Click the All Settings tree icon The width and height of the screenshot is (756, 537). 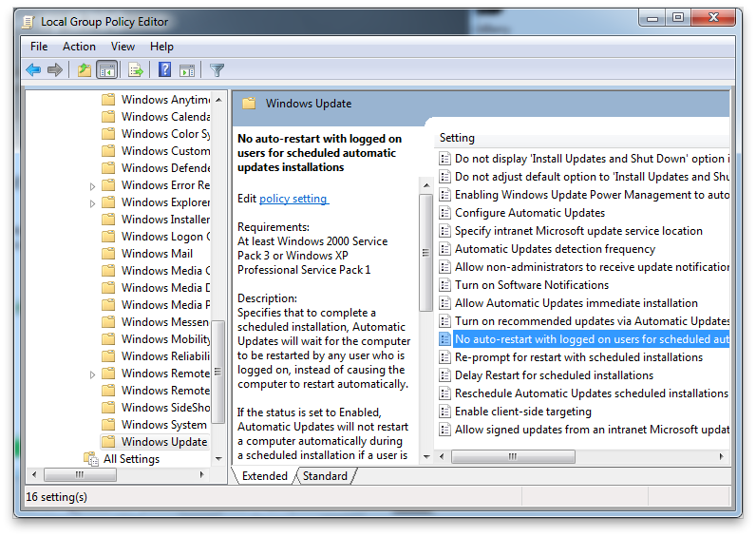[91, 458]
